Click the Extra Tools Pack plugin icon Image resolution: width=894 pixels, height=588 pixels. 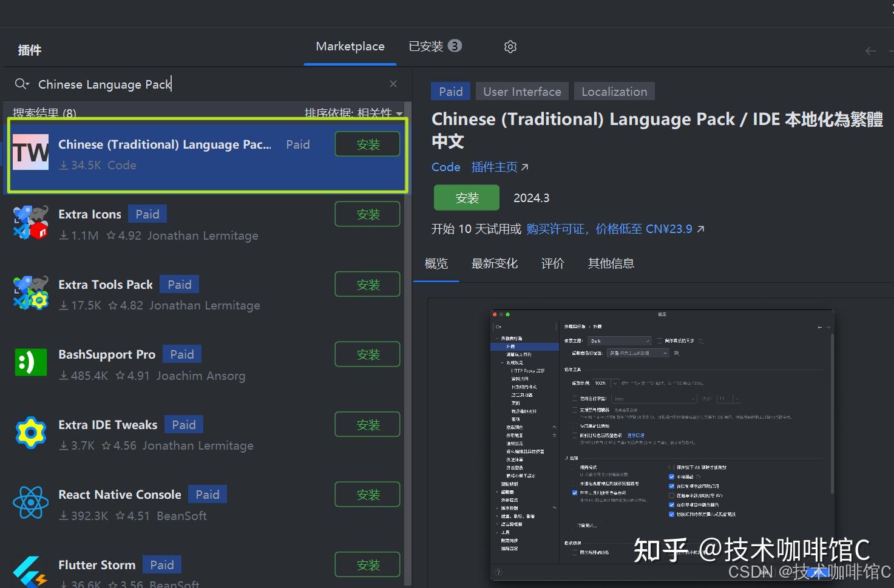pos(30,292)
